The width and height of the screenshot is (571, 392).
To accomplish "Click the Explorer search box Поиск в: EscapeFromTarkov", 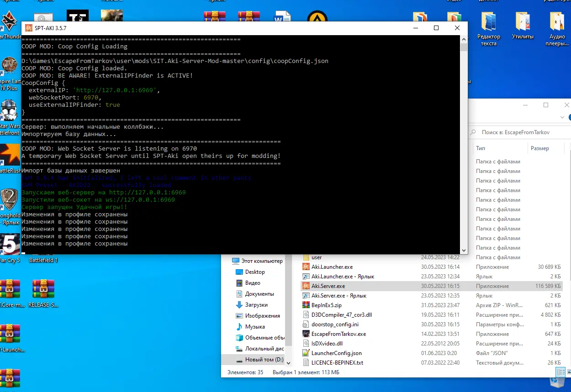I will [520, 132].
